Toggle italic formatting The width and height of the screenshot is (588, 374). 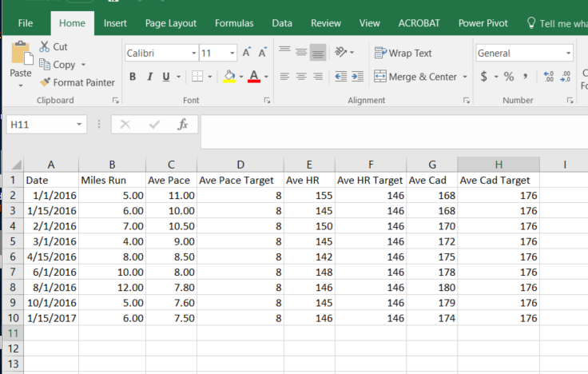pos(149,77)
